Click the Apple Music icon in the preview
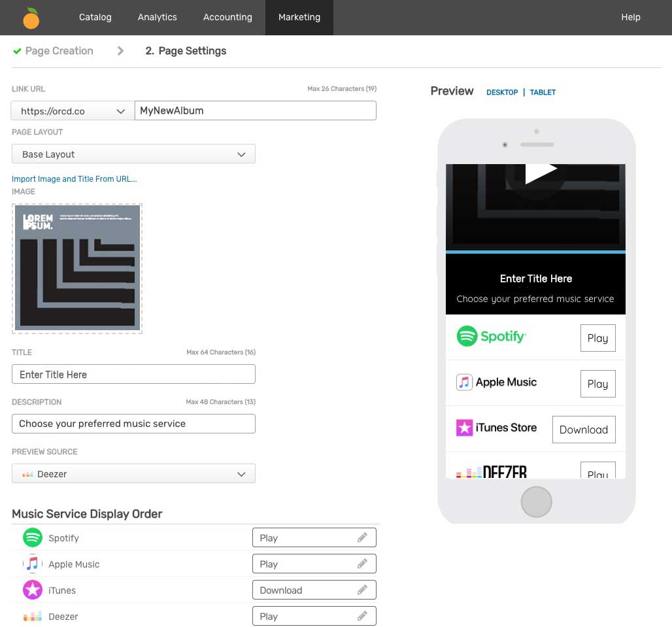Image resolution: width=672 pixels, height=627 pixels. (x=464, y=382)
